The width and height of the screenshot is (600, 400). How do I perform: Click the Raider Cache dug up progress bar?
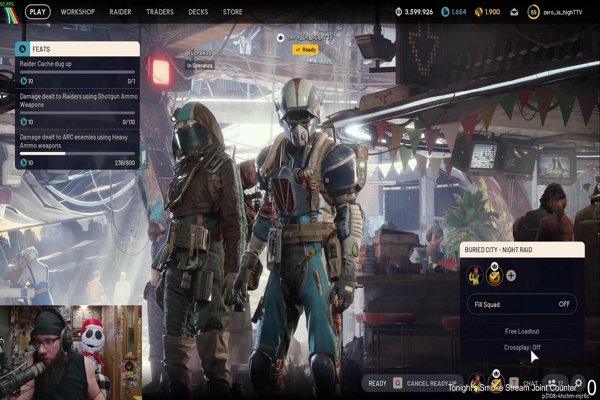pos(77,72)
